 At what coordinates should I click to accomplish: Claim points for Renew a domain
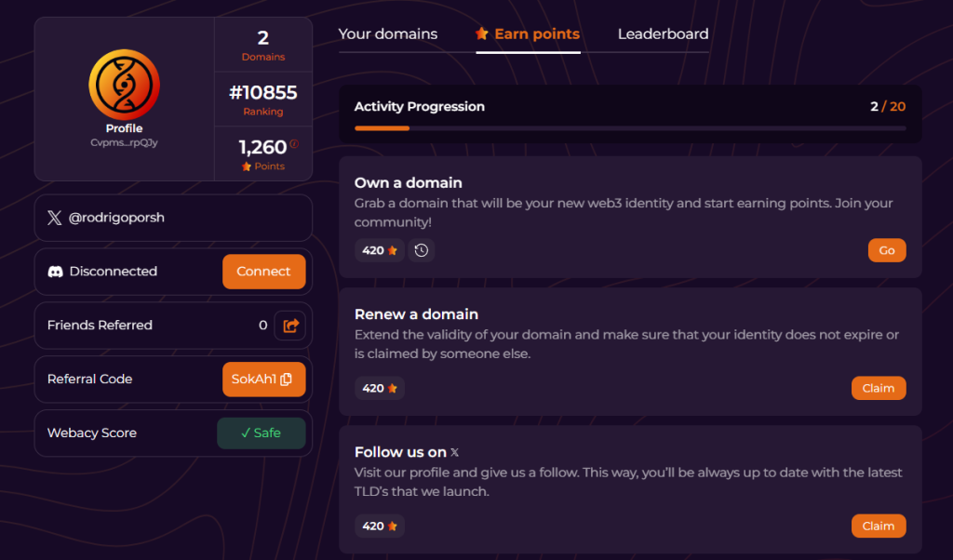(x=878, y=388)
